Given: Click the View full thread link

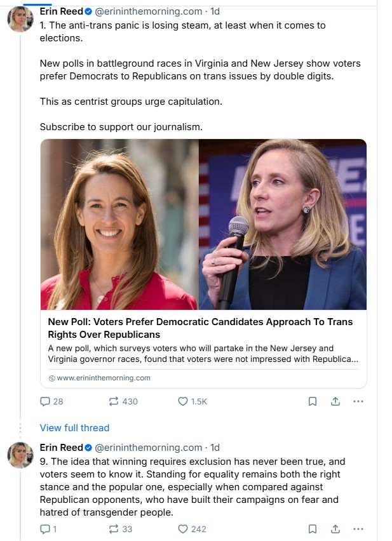Looking at the screenshot, I should (x=74, y=428).
